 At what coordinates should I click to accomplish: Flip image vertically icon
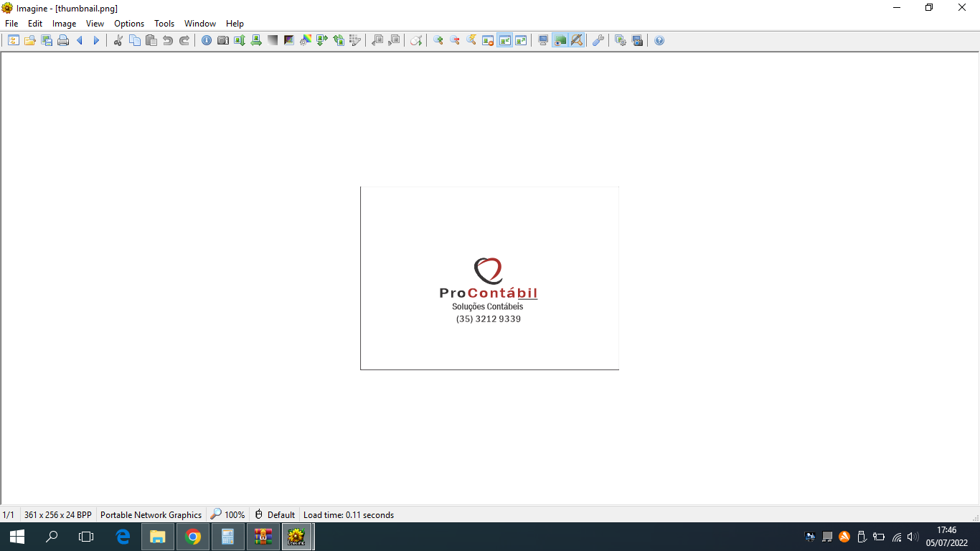click(240, 41)
